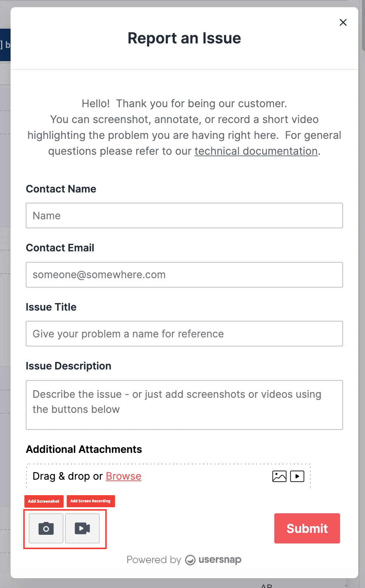365x588 pixels.
Task: Click the video camera screen recording icon
Action: 82,528
